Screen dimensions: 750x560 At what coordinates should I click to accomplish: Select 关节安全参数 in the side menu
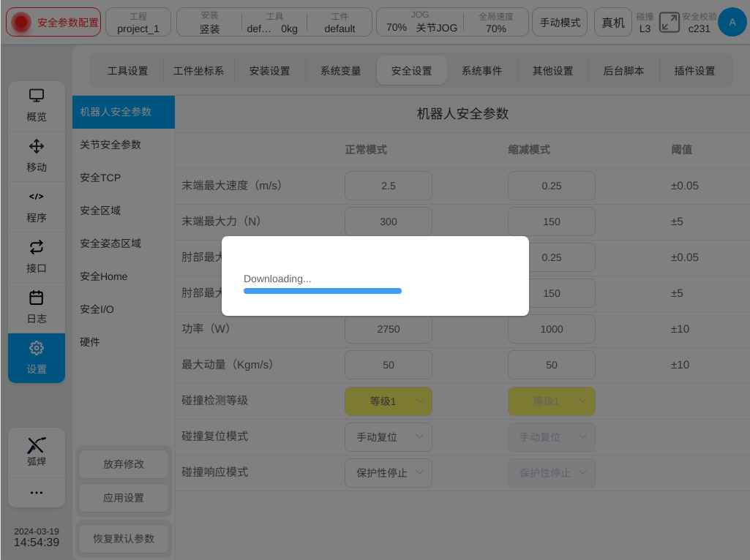[x=110, y=145]
